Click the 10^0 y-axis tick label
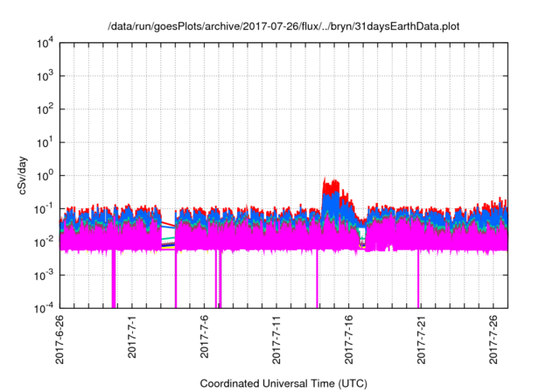Viewport: 560px width, 392px height. click(44, 175)
